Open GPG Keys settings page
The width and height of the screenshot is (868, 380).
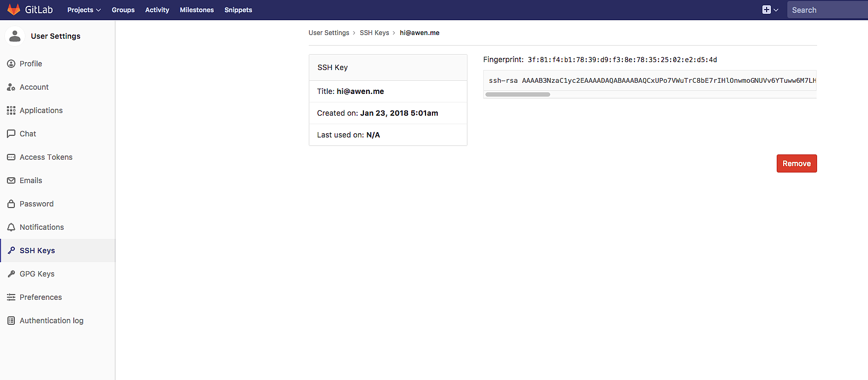[37, 274]
